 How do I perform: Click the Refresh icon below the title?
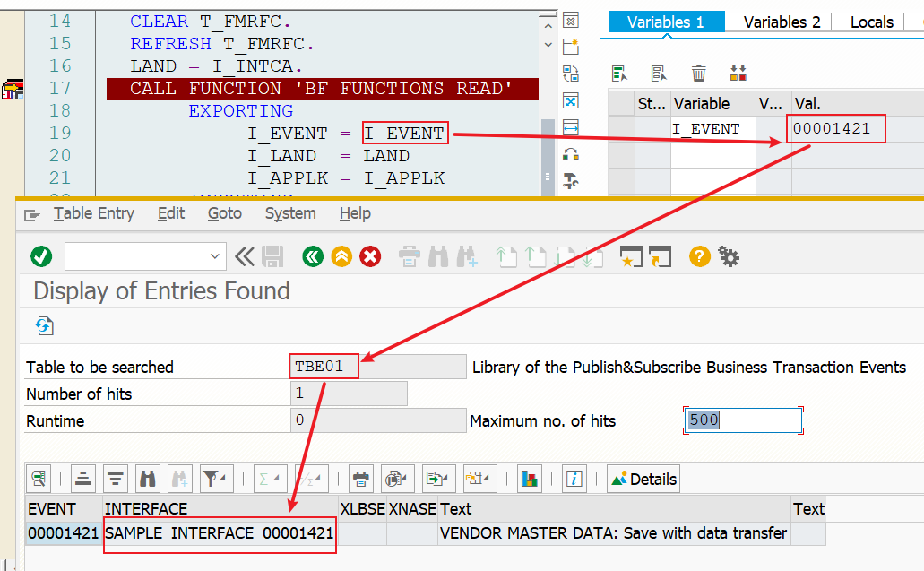44,325
